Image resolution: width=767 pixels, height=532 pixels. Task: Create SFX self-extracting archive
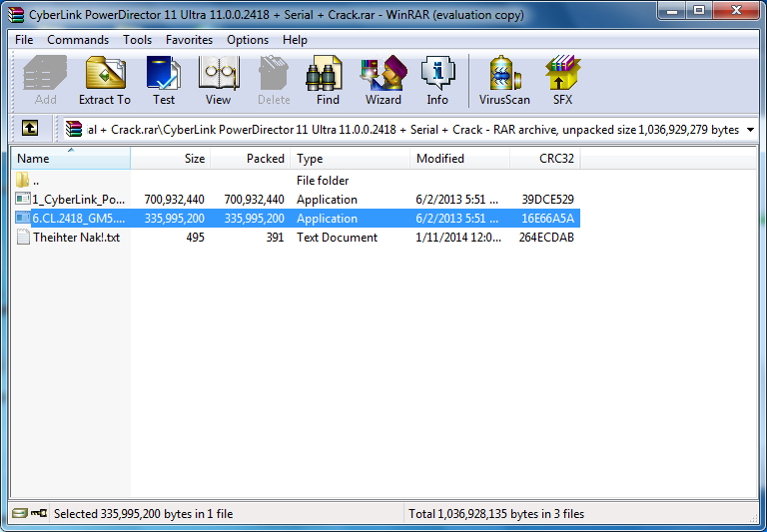(562, 80)
